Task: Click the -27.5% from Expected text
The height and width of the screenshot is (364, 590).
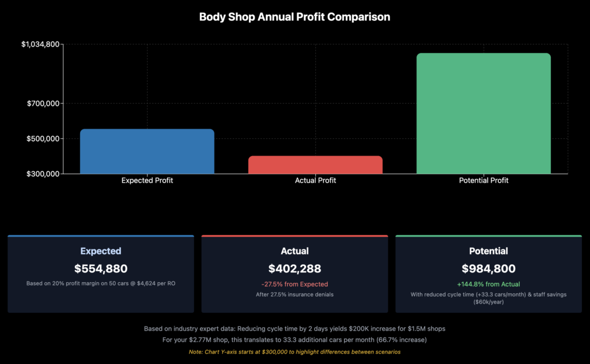Action: click(x=294, y=284)
